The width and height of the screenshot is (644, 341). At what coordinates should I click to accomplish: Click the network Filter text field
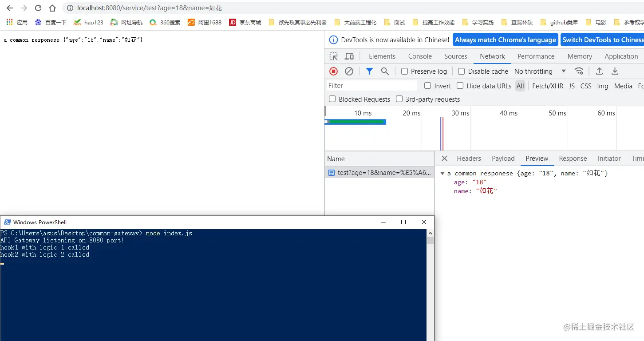click(372, 86)
